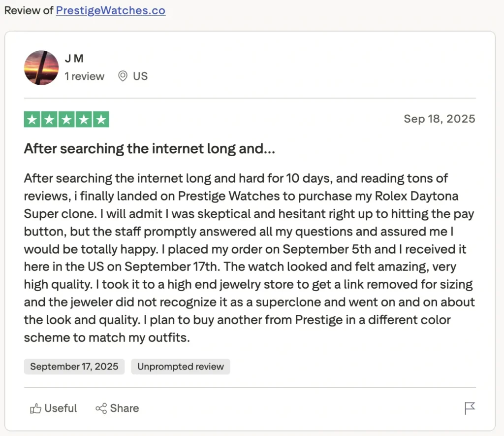Click the location pin icon next to US
This screenshot has width=504, height=436.
(123, 76)
